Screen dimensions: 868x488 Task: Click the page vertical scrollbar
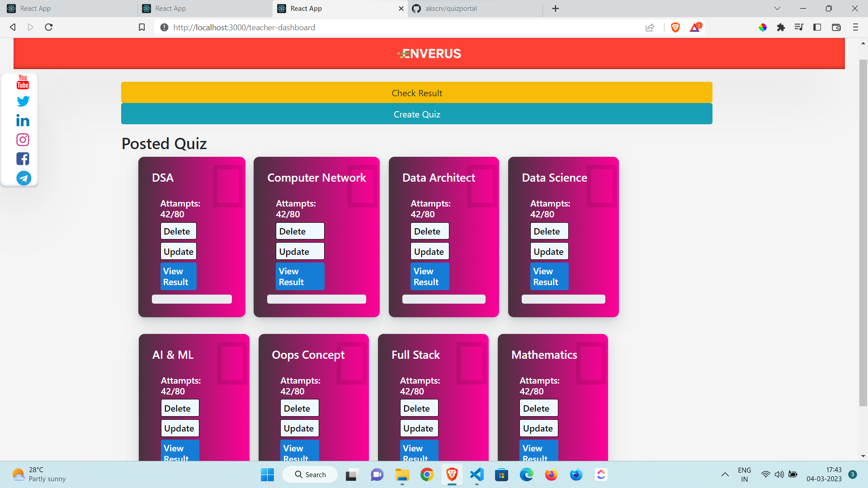[863, 233]
